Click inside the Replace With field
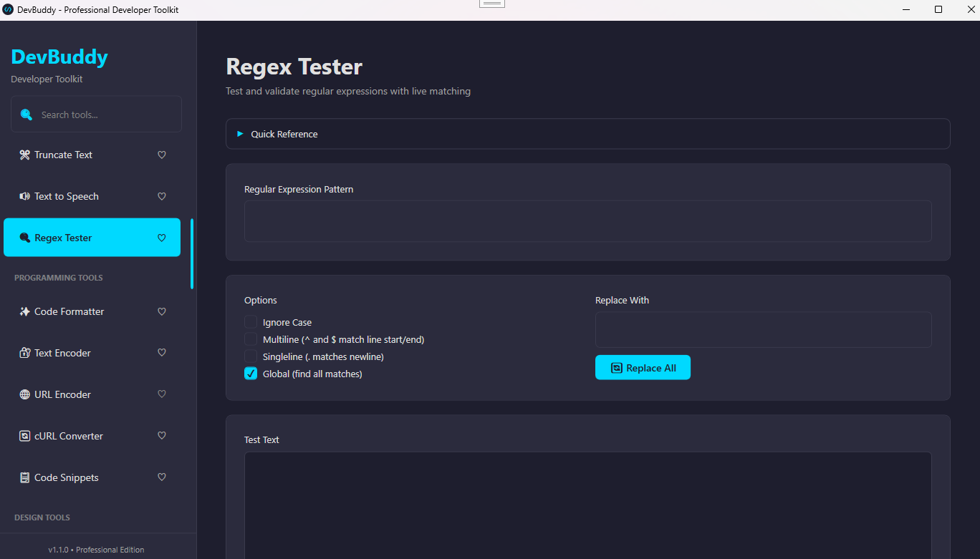The image size is (980, 559). pos(762,329)
